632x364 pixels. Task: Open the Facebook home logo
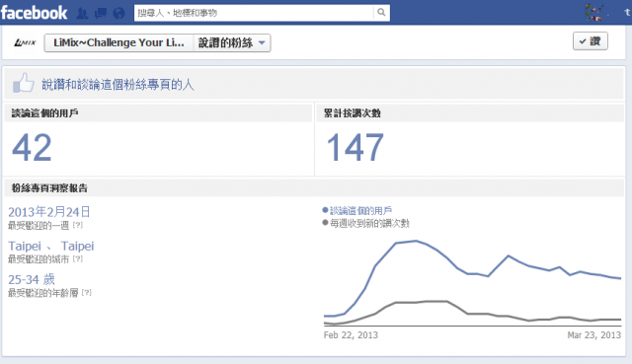click(34, 13)
